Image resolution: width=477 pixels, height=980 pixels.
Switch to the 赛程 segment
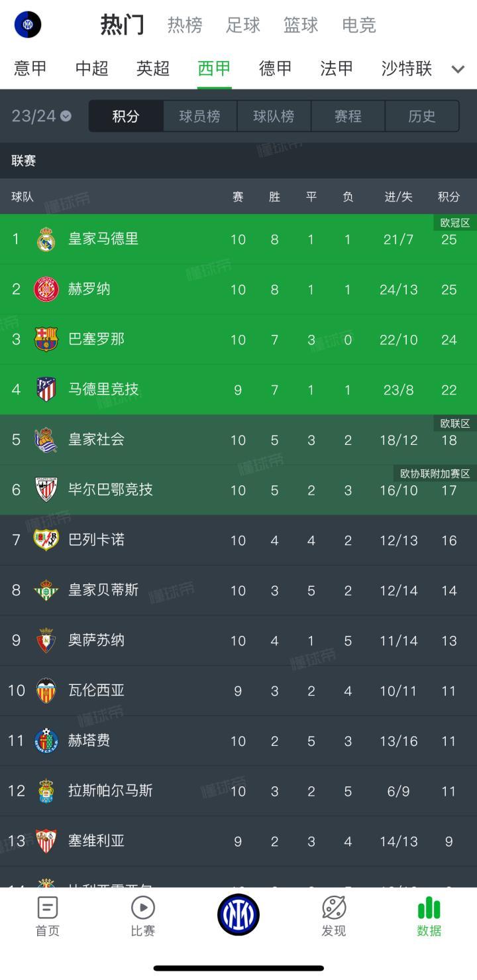(348, 116)
